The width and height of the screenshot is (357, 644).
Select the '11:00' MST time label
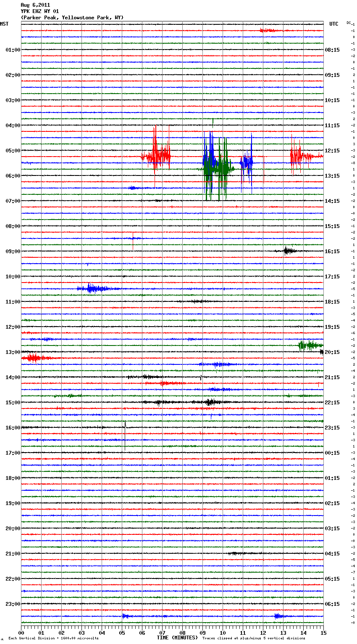(x=13, y=302)
